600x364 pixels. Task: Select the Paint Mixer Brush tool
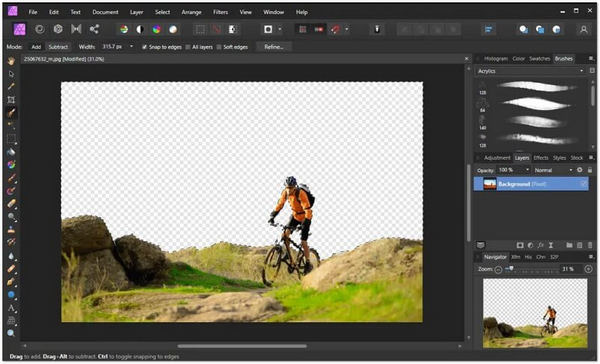click(x=11, y=191)
